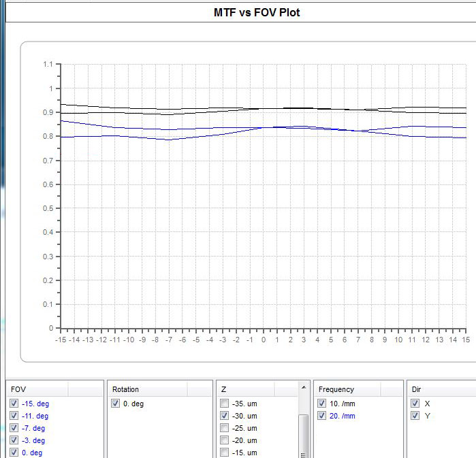
Task: Toggle the -11. deg FOV checkbox
Action: pos(14,416)
